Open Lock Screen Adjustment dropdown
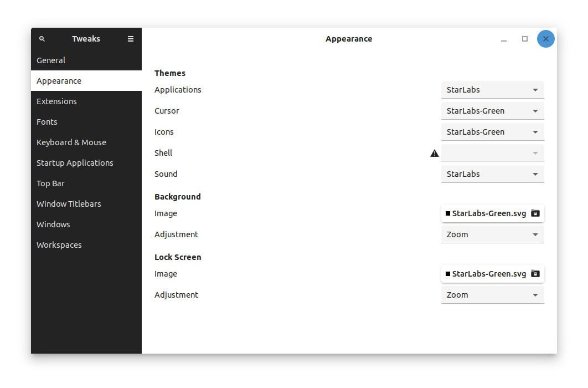Viewport: 588px width, 388px height. click(x=492, y=294)
